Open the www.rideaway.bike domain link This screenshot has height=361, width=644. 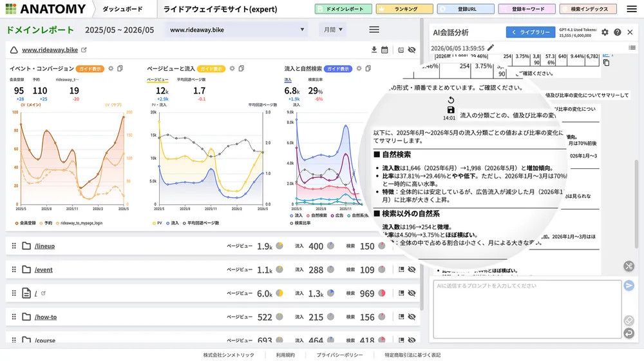tap(50, 50)
